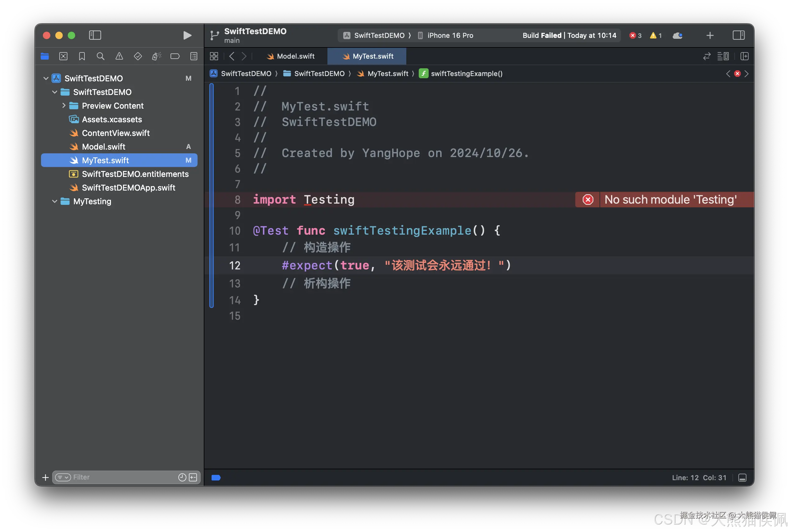
Task: Click swiftTestingExample() in the jump bar
Action: click(x=461, y=74)
